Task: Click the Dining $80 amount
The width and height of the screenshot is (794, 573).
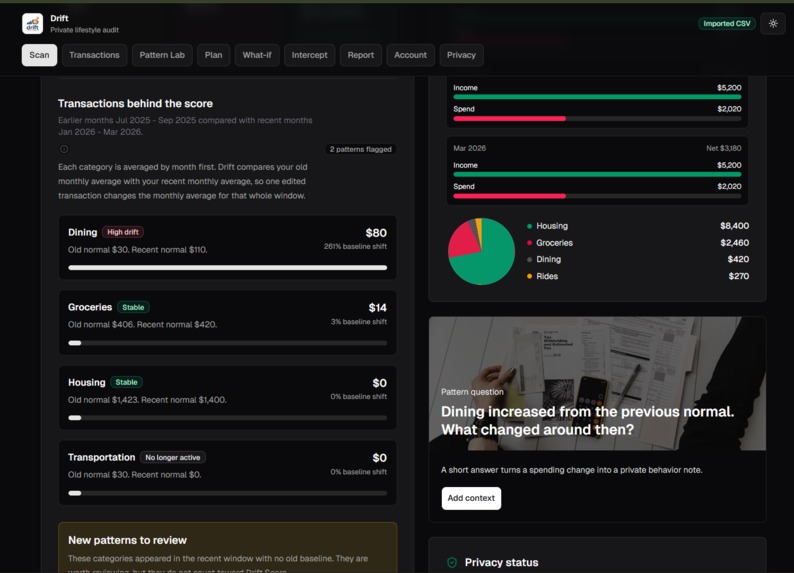Action: tap(376, 233)
